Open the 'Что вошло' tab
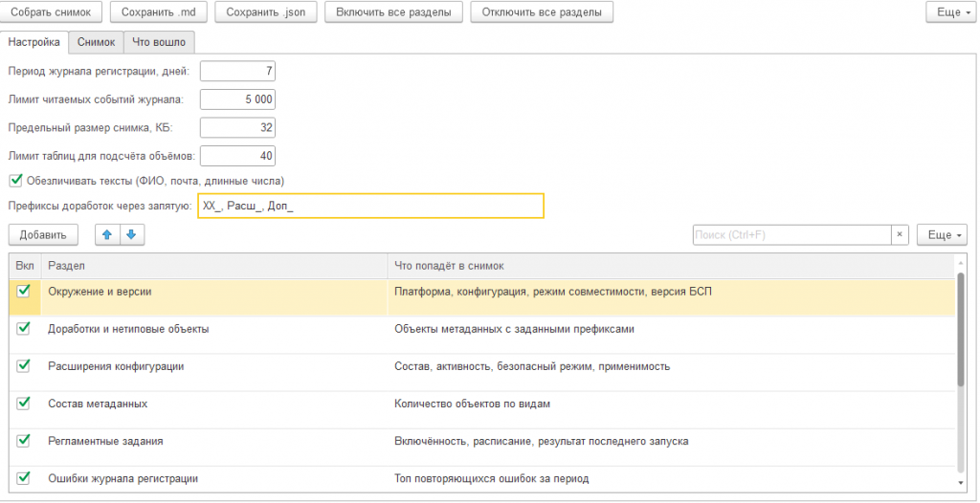The width and height of the screenshot is (980, 503). 159,42
